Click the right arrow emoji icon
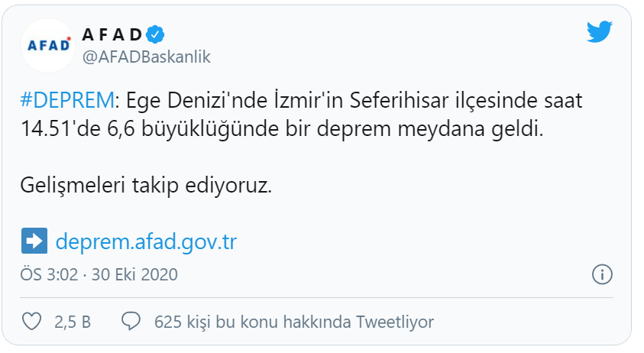Image resolution: width=644 pixels, height=353 pixels. coord(34,241)
